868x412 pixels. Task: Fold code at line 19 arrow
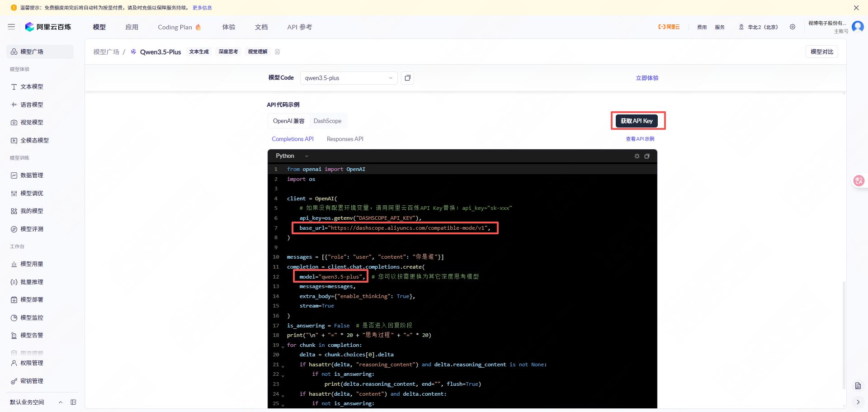[x=283, y=346]
